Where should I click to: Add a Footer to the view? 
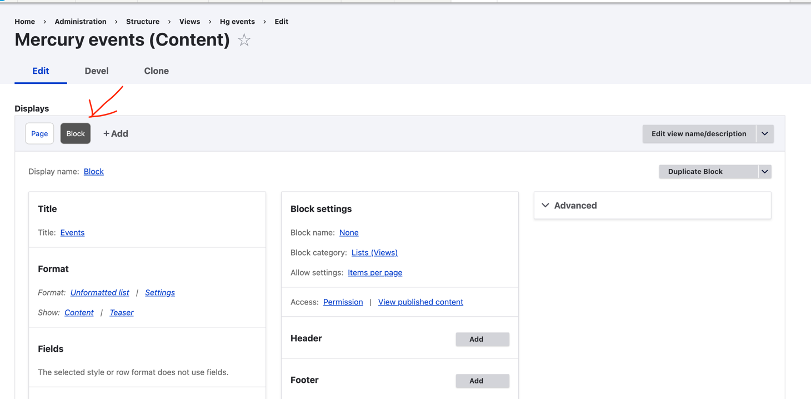pos(482,381)
